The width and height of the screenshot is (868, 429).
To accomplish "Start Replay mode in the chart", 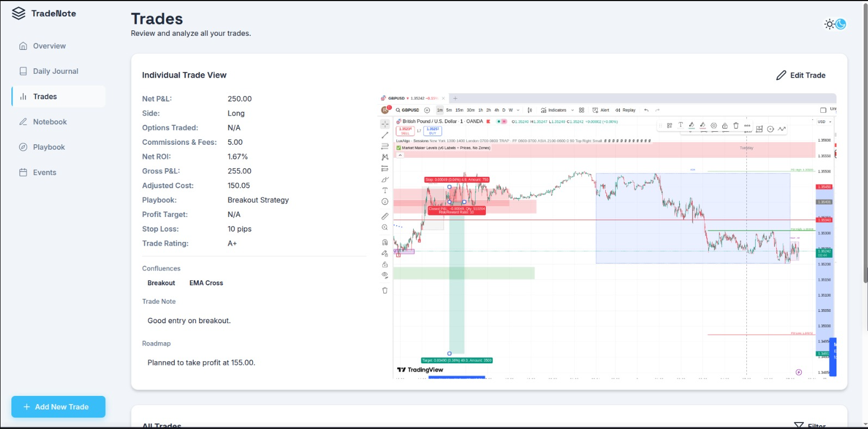I will 625,110.
